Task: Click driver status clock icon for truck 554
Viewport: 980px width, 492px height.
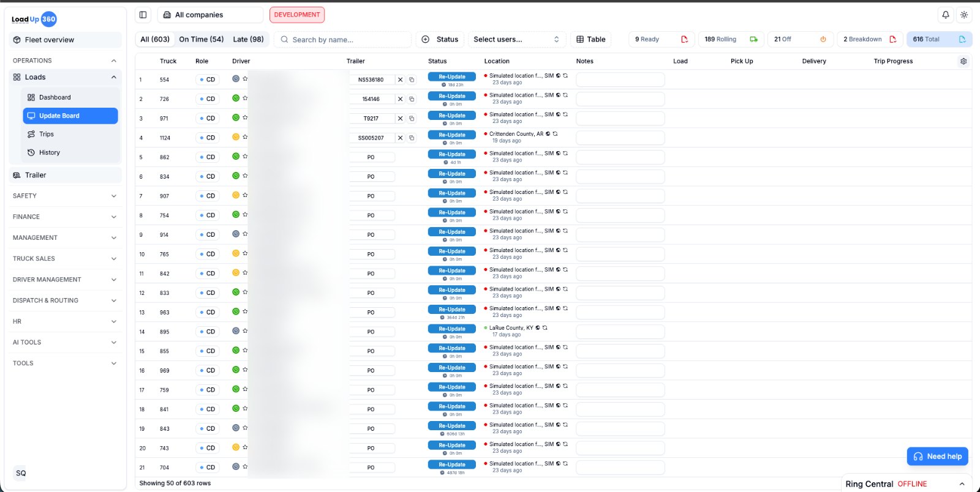Action: tap(236, 79)
